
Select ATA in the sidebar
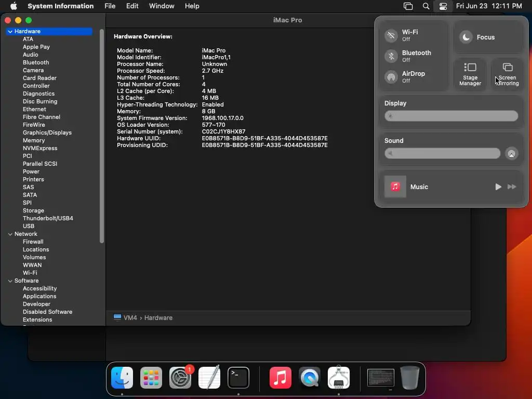tap(28, 39)
